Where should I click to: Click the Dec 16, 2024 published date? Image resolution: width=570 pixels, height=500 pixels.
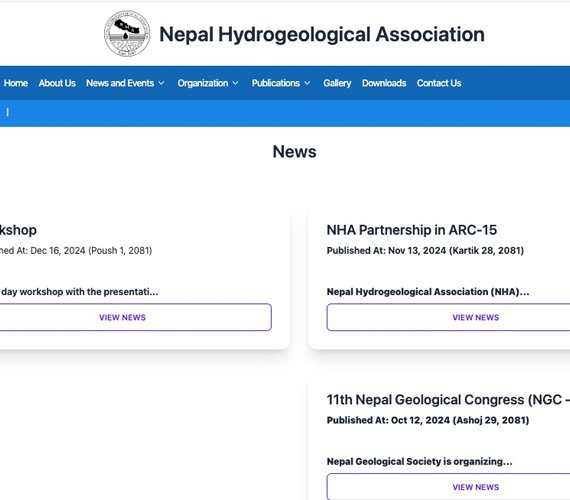(x=76, y=251)
